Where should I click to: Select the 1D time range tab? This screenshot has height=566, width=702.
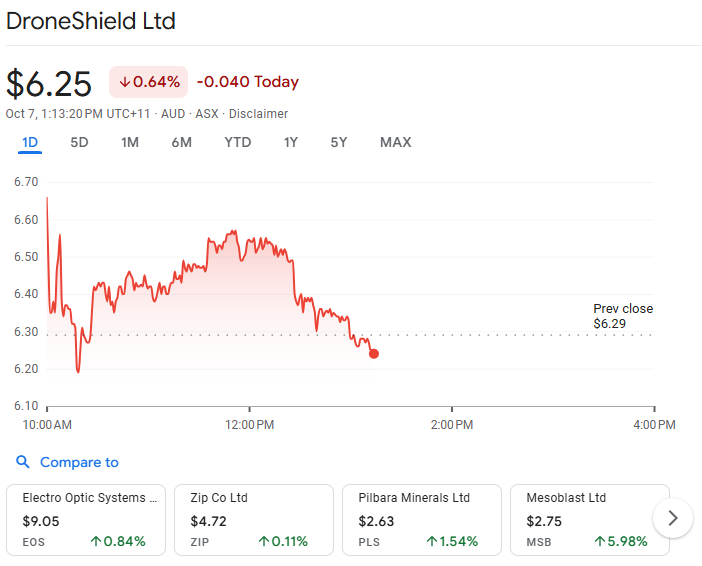(30, 142)
